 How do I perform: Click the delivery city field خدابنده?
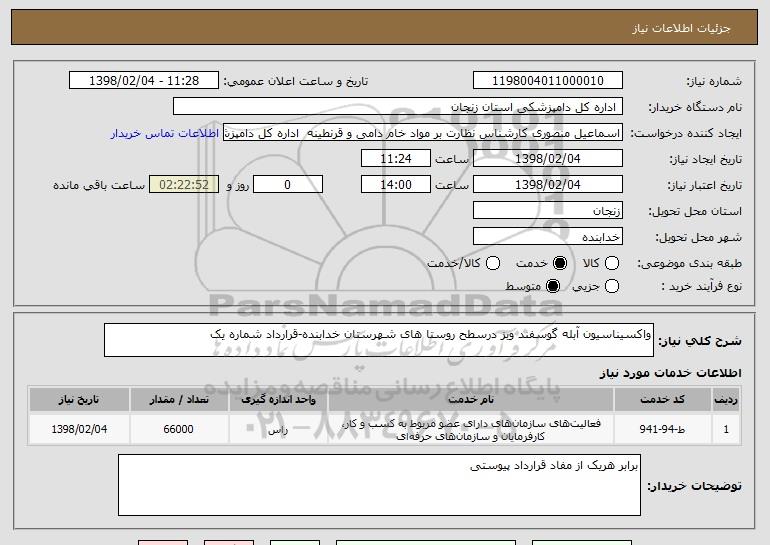pyautogui.click(x=546, y=237)
